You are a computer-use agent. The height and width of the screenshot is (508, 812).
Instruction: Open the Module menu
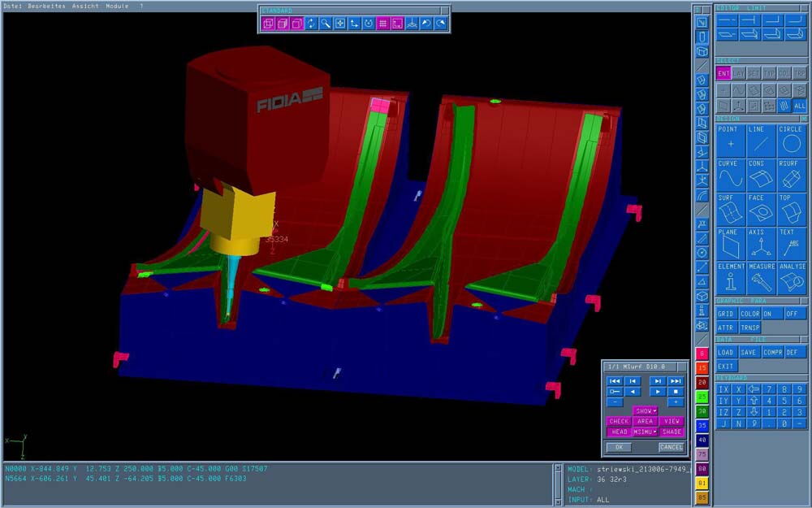[x=118, y=5]
